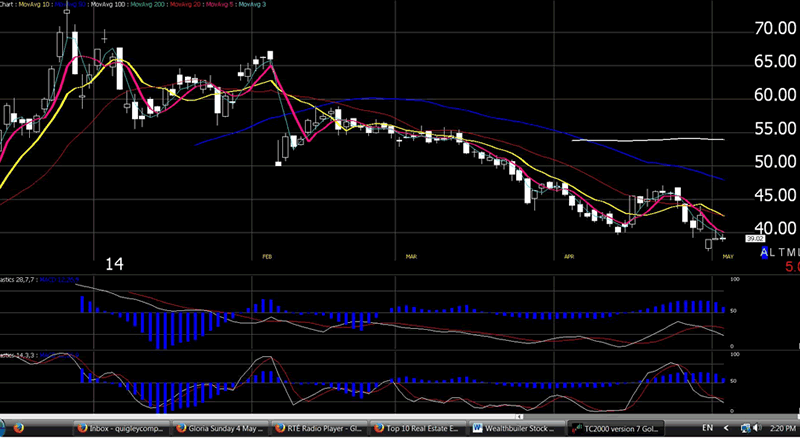This screenshot has width=800, height=439.
Task: Click the 39.02 current price tag
Action: pyautogui.click(x=755, y=239)
